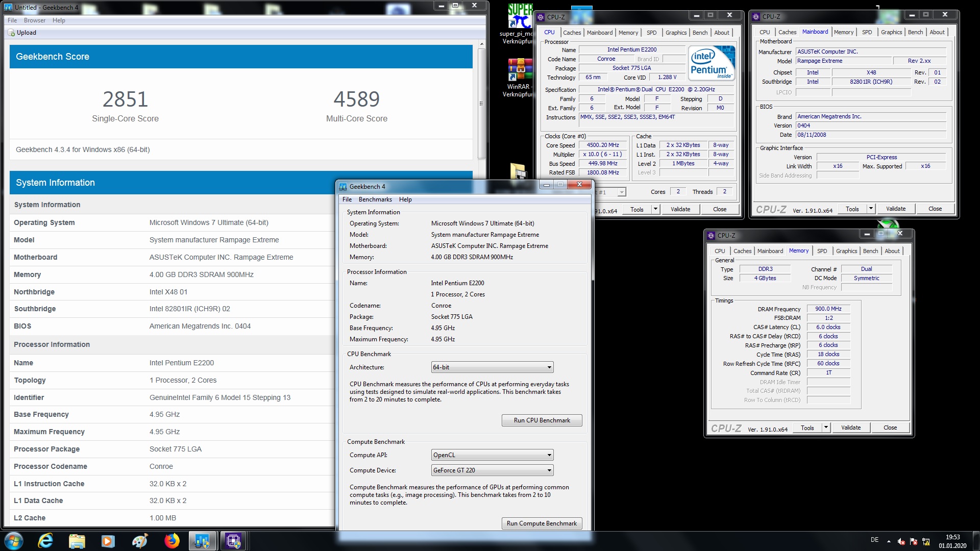Click BIOS Date 08/11/2008 field
Viewport: 980px width, 551px height.
click(871, 135)
